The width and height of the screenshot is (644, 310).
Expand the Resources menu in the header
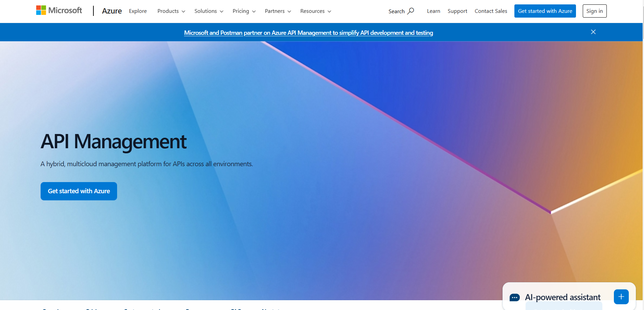(x=316, y=11)
